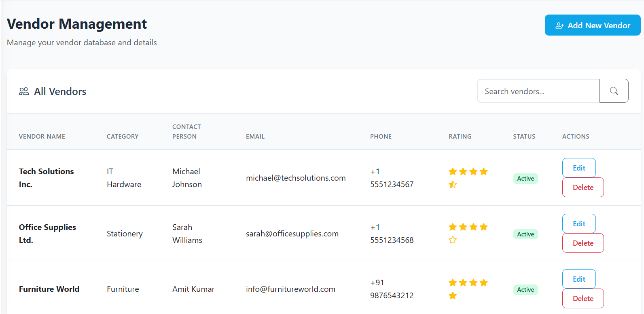Click phone number +1 5551234567

pos(392,178)
